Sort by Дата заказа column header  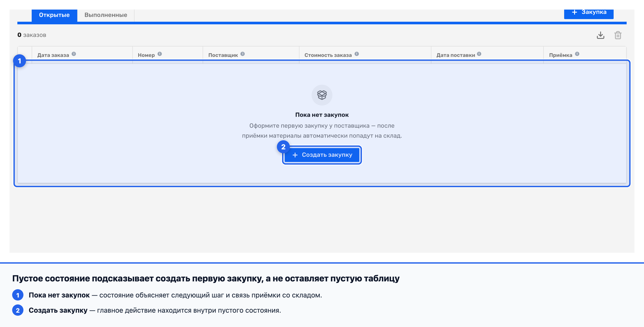pyautogui.click(x=53, y=55)
